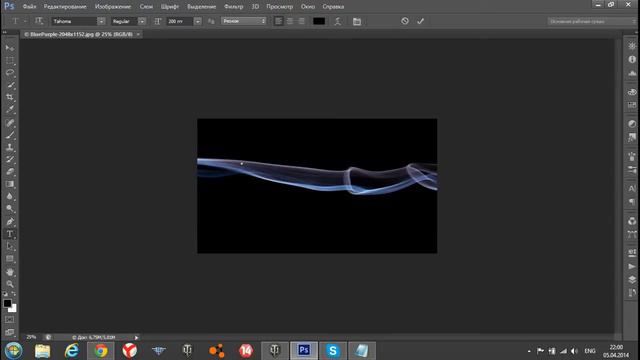Select the Hand tool
Image resolution: width=640 pixels, height=360 pixels.
[x=10, y=272]
